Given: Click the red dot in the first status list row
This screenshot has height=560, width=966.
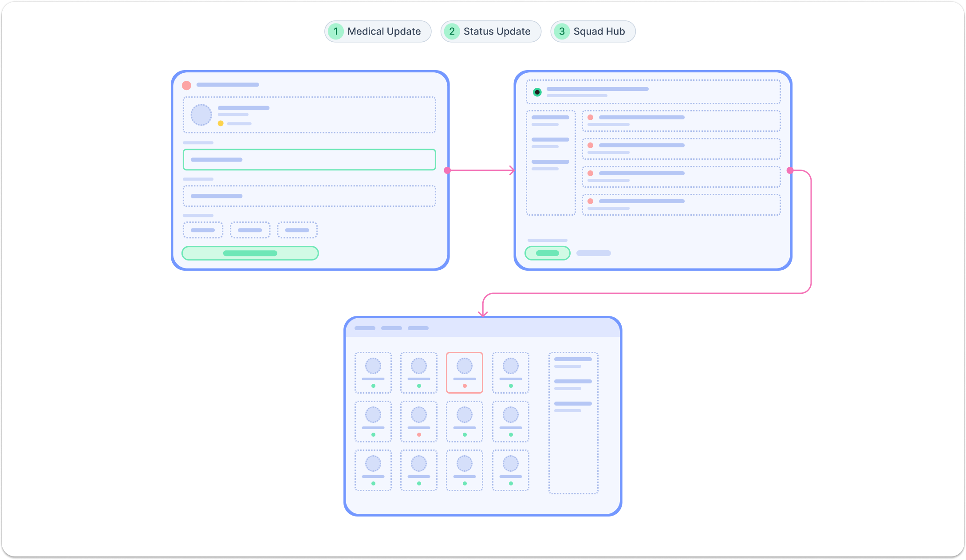Looking at the screenshot, I should tap(591, 118).
